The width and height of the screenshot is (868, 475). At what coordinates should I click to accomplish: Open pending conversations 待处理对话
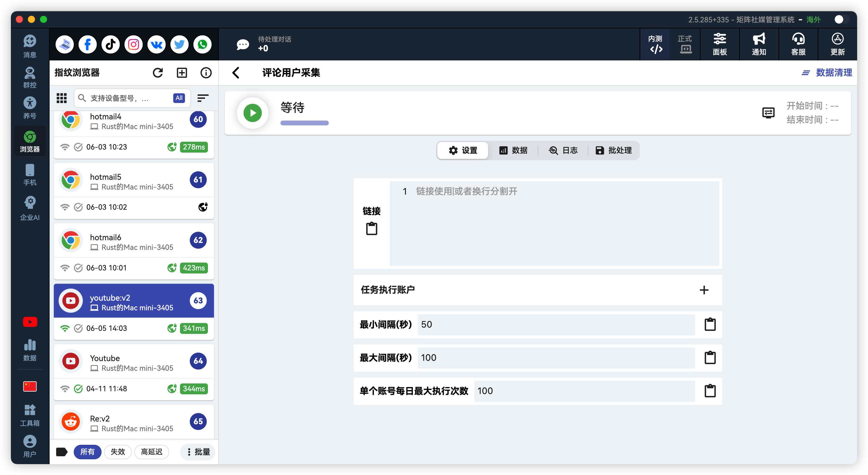point(264,44)
